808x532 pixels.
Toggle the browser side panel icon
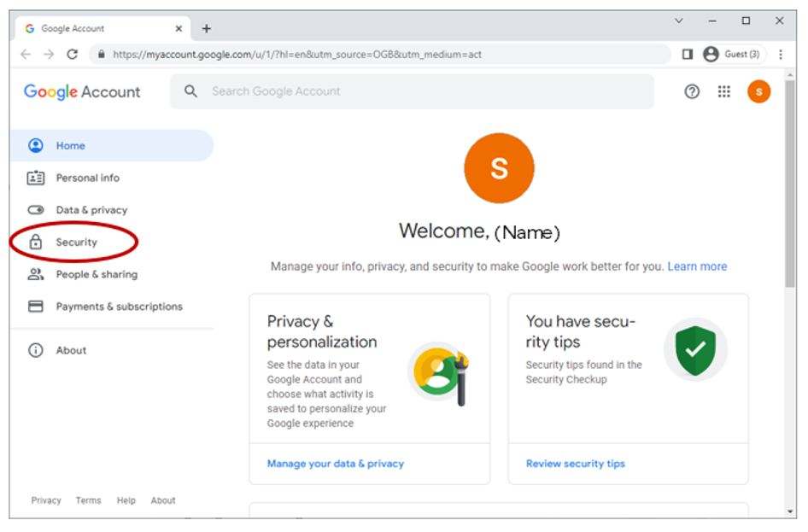pos(687,54)
